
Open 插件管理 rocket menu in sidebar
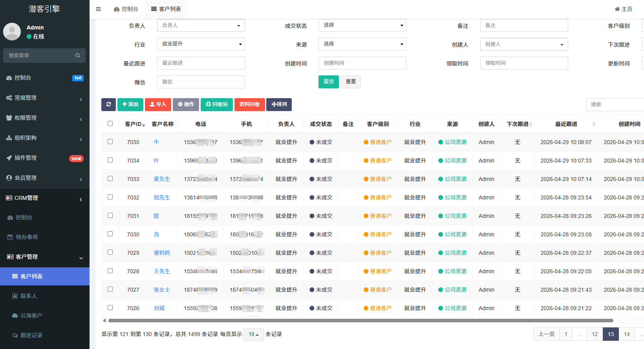[45, 158]
